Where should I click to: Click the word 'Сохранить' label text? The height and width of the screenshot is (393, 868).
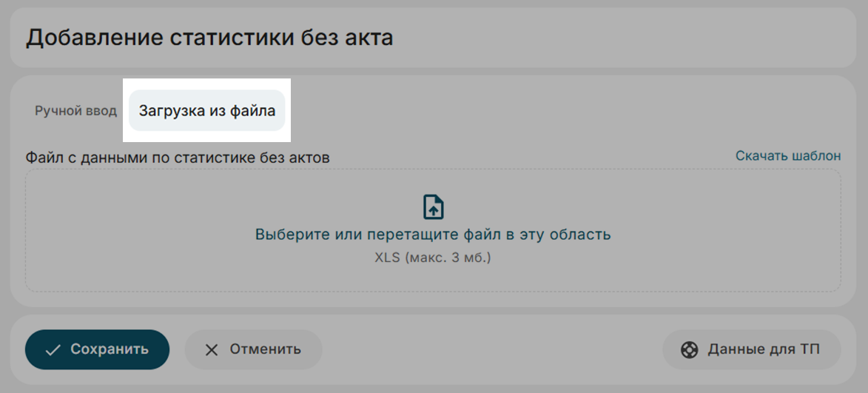[x=110, y=349]
